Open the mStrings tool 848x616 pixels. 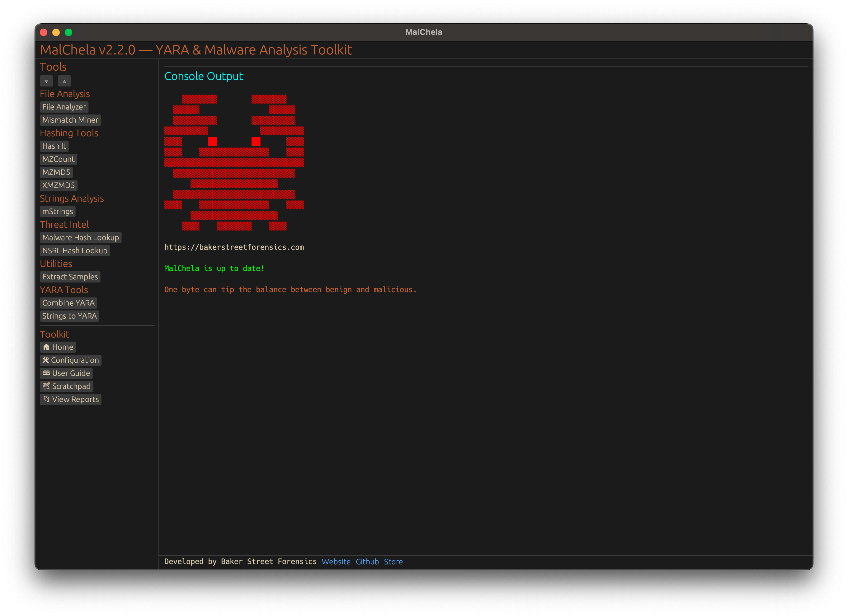(x=58, y=212)
